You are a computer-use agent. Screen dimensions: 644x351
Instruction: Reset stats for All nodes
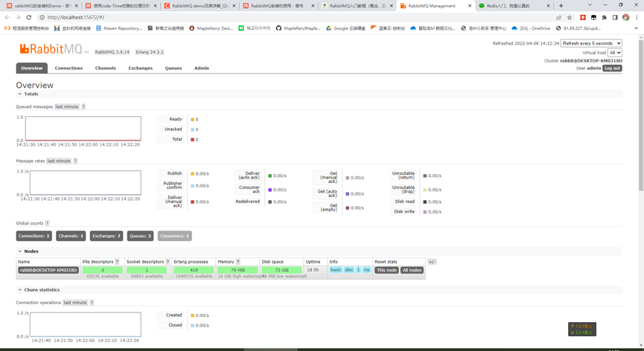click(412, 270)
